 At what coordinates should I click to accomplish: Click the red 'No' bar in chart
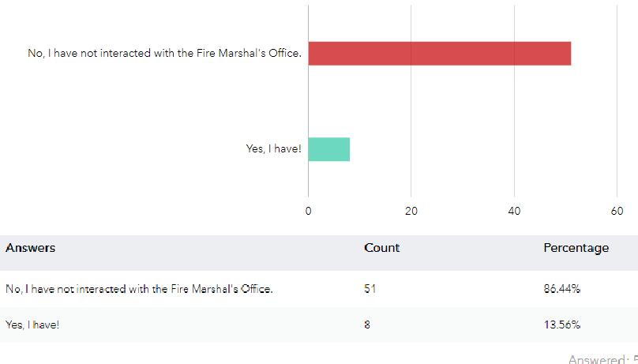439,54
